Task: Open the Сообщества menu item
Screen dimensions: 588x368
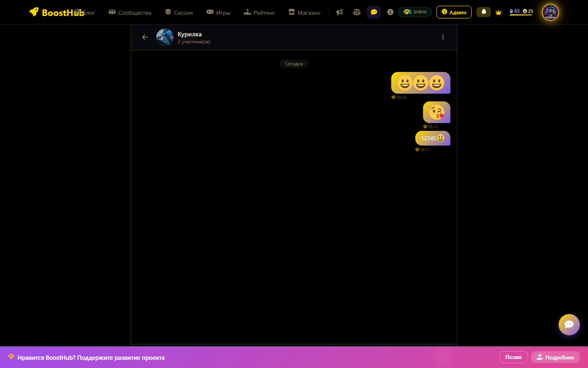Action: (x=130, y=13)
